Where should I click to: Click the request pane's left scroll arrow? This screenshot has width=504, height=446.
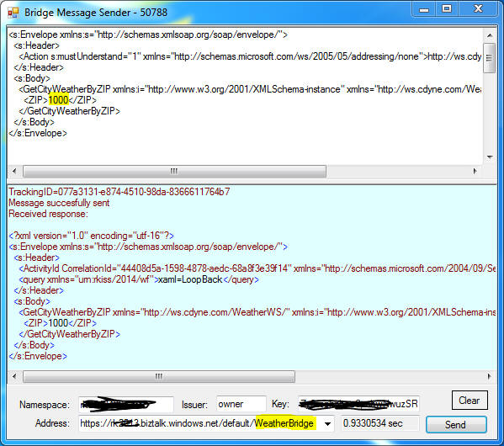coord(14,171)
